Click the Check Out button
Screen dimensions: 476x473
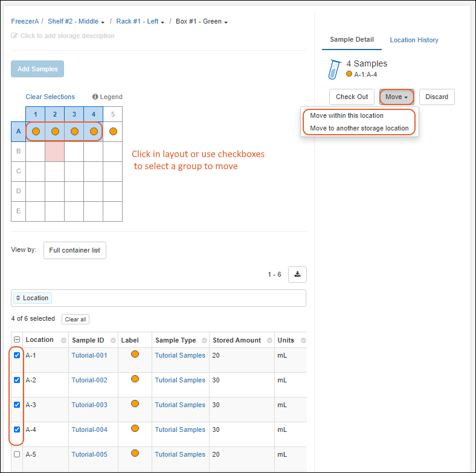pos(352,97)
